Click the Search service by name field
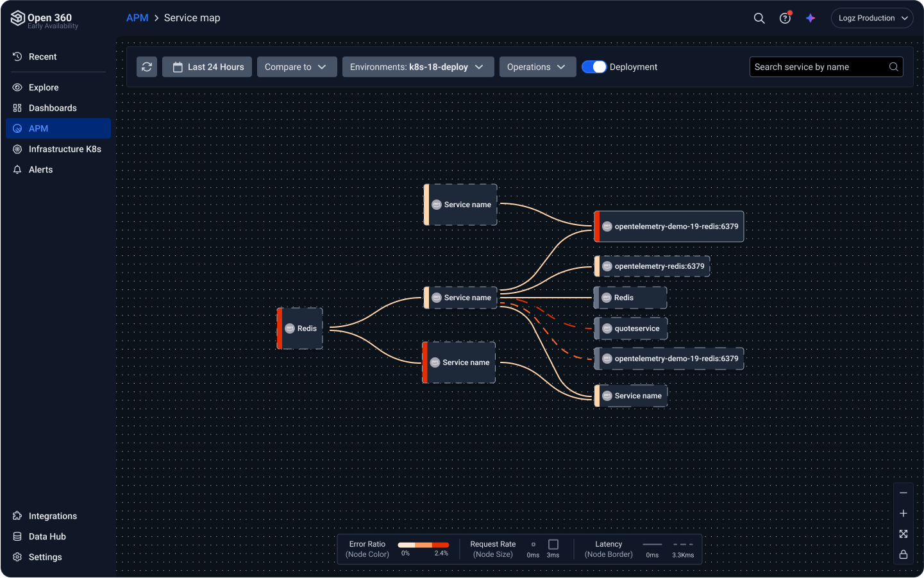 pyautogui.click(x=826, y=67)
